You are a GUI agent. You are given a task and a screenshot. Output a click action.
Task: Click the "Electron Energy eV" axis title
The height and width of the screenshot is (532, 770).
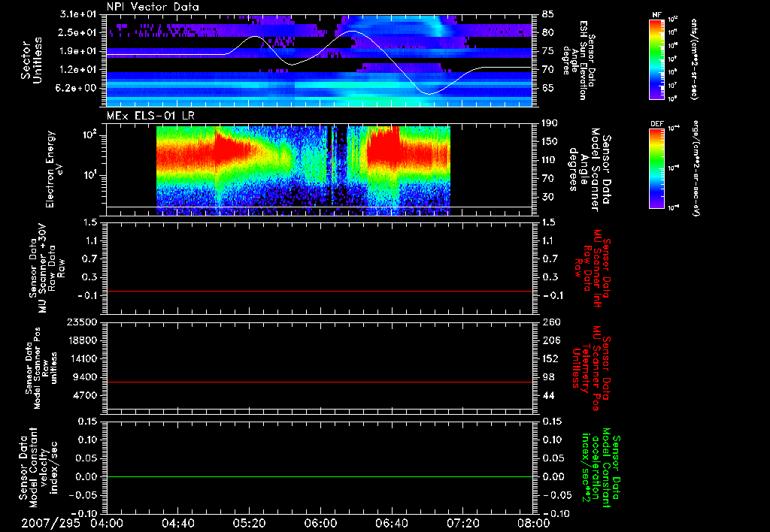point(55,169)
